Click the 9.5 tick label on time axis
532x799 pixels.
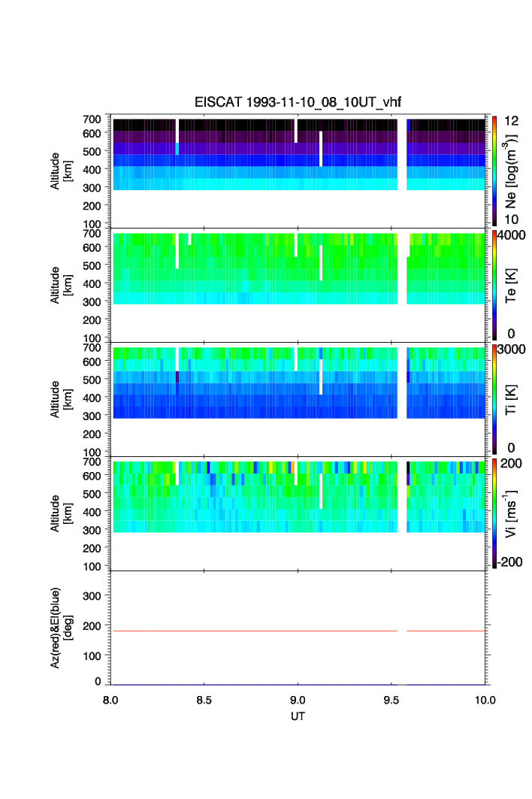pos(391,700)
